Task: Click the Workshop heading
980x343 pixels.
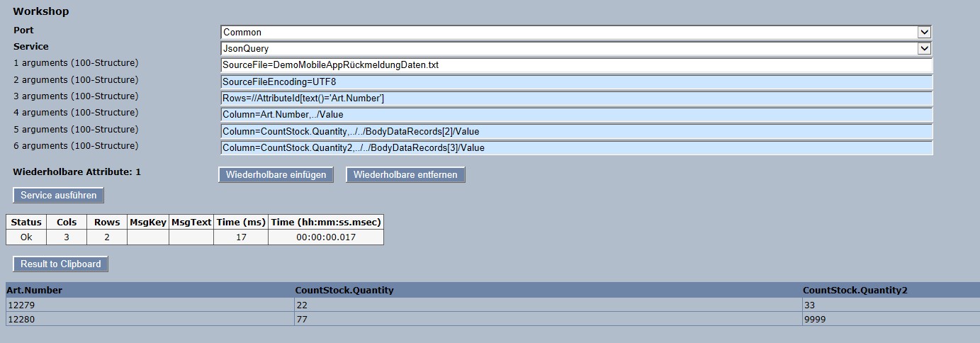Action: click(x=41, y=11)
